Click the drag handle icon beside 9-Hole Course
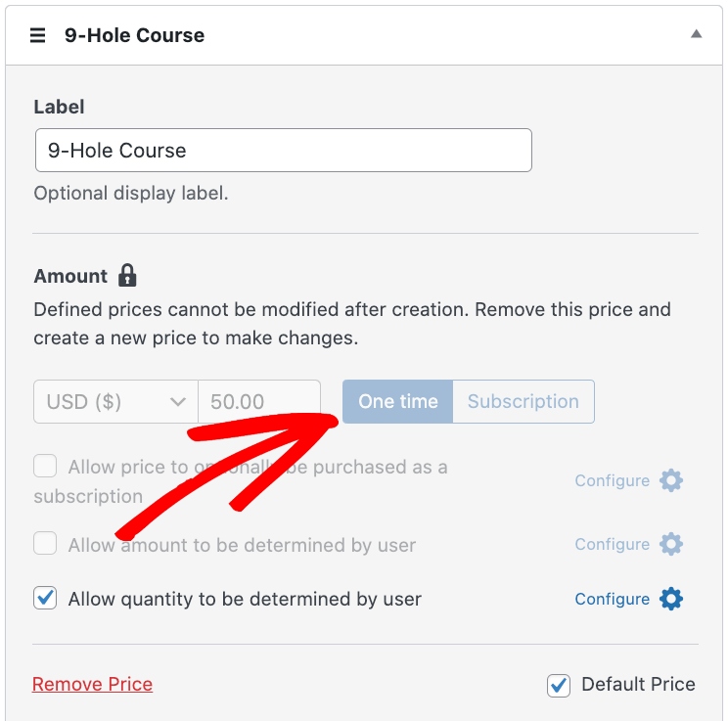 point(38,35)
